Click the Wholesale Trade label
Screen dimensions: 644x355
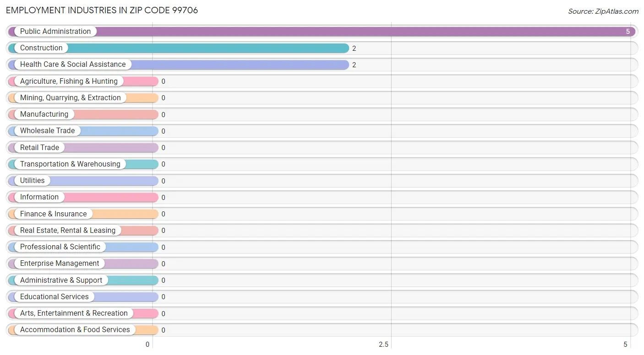click(x=47, y=131)
